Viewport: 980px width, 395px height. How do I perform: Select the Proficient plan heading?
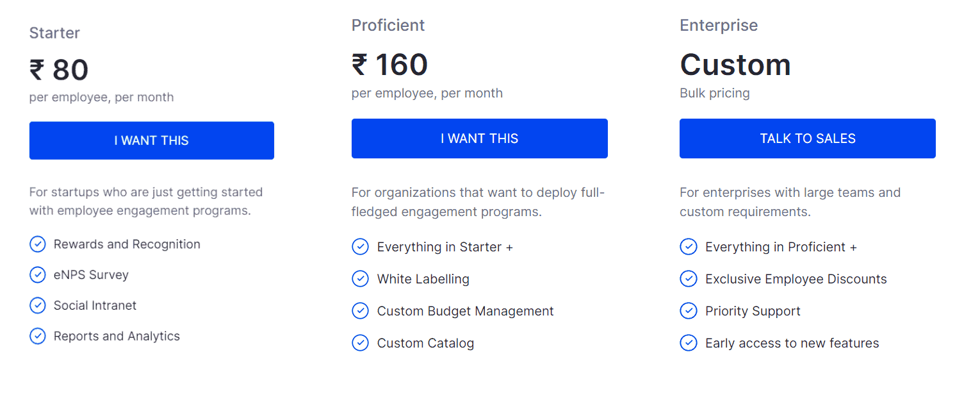tap(388, 25)
